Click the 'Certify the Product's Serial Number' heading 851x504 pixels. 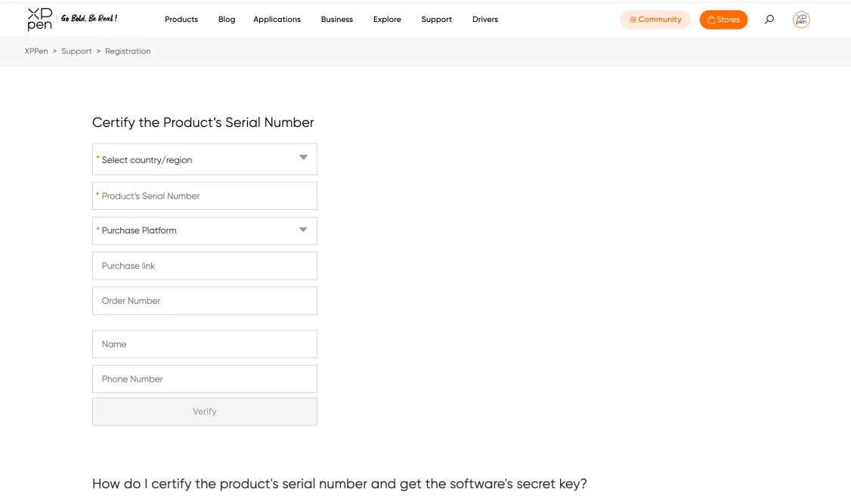[x=203, y=122]
